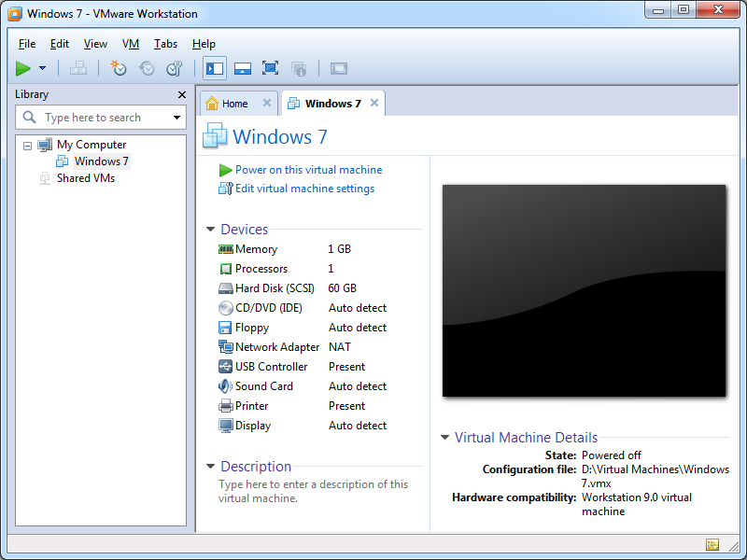The width and height of the screenshot is (747, 560).
Task: Click the status bar message log icon
Action: pyautogui.click(x=712, y=545)
